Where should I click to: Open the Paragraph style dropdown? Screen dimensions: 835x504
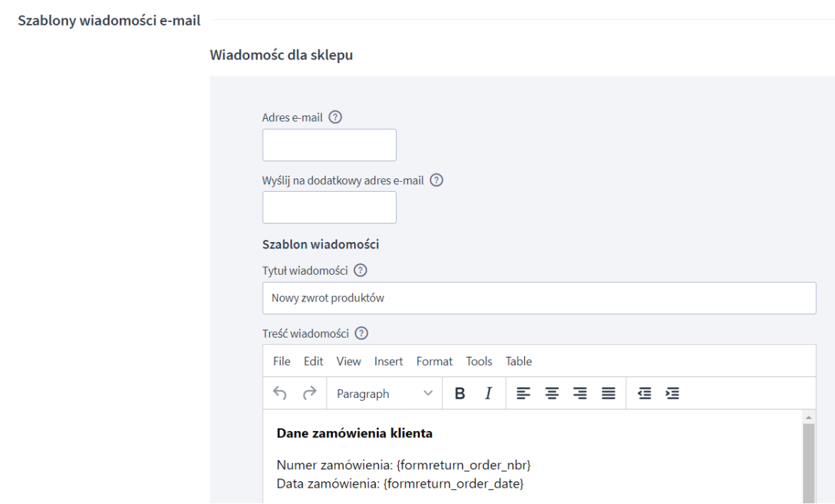pos(385,394)
